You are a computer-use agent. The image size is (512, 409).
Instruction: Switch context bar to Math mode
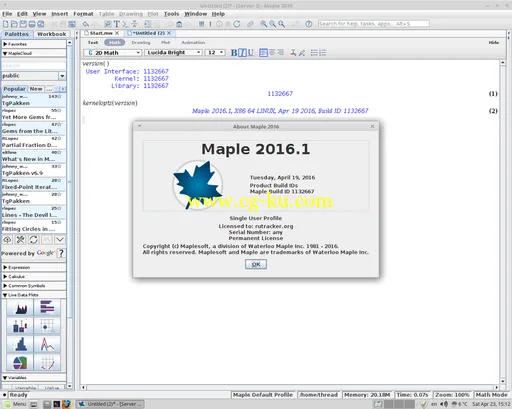point(115,42)
